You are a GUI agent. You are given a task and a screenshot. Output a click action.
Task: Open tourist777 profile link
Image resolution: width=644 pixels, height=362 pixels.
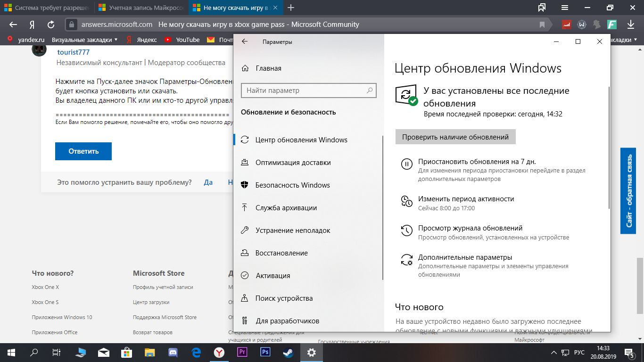click(x=73, y=52)
